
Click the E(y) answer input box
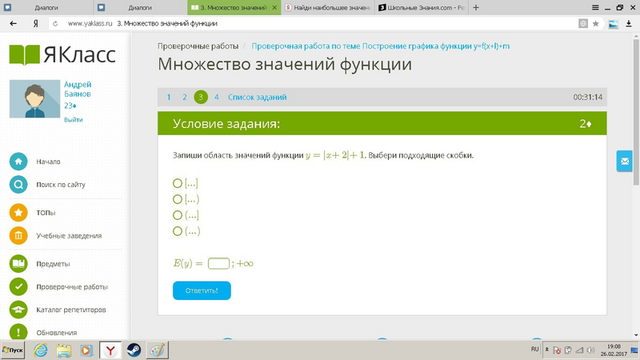point(218,264)
